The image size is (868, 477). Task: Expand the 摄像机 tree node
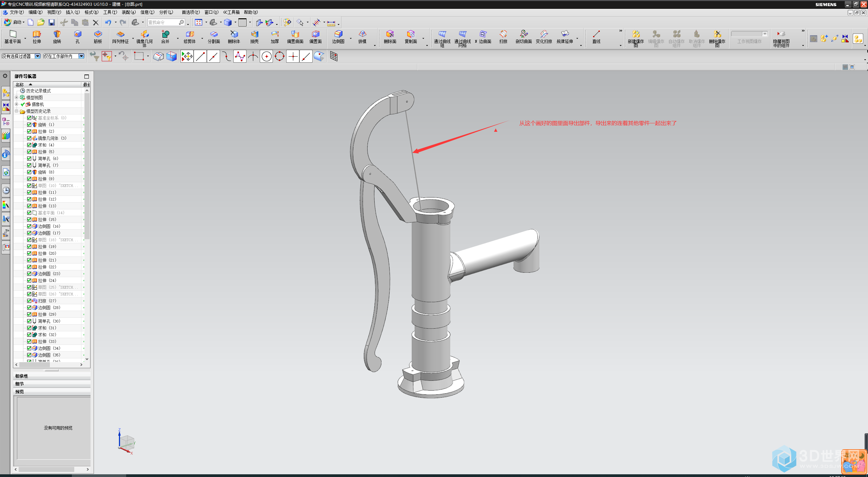tap(16, 104)
